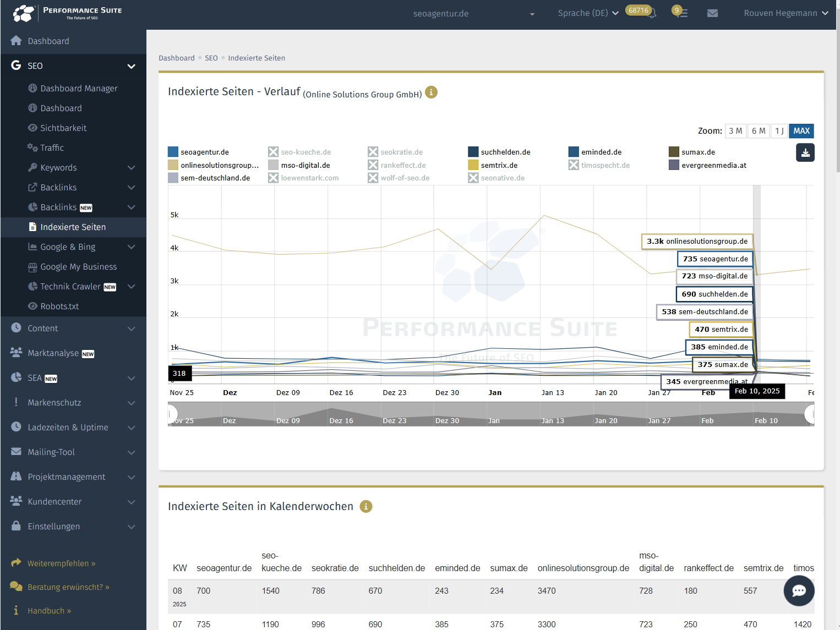
Task: Set zoom to MAX
Action: pos(801,131)
